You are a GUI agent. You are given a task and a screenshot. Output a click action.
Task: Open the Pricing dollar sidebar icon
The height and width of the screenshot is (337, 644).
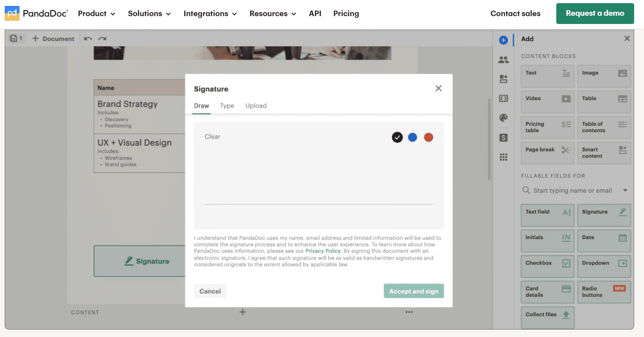(x=504, y=138)
